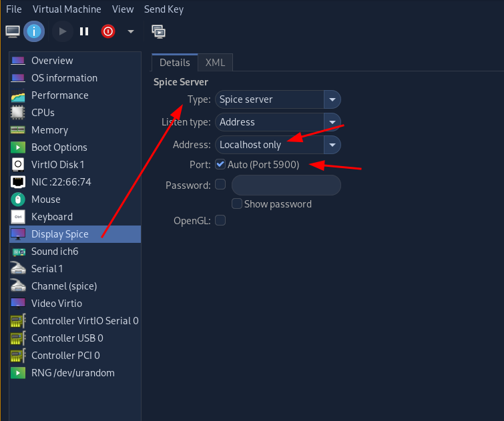
Task: Select the OS information label
Action: (64, 78)
